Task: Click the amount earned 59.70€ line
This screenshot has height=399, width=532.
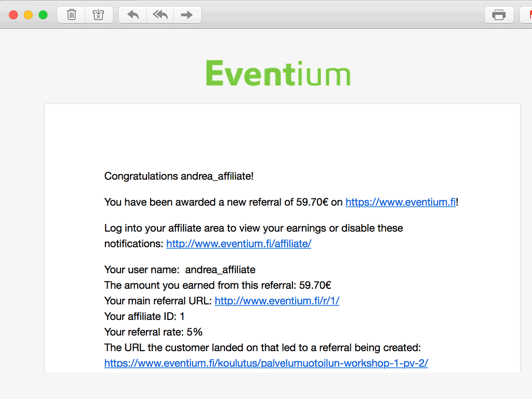Action: click(218, 285)
